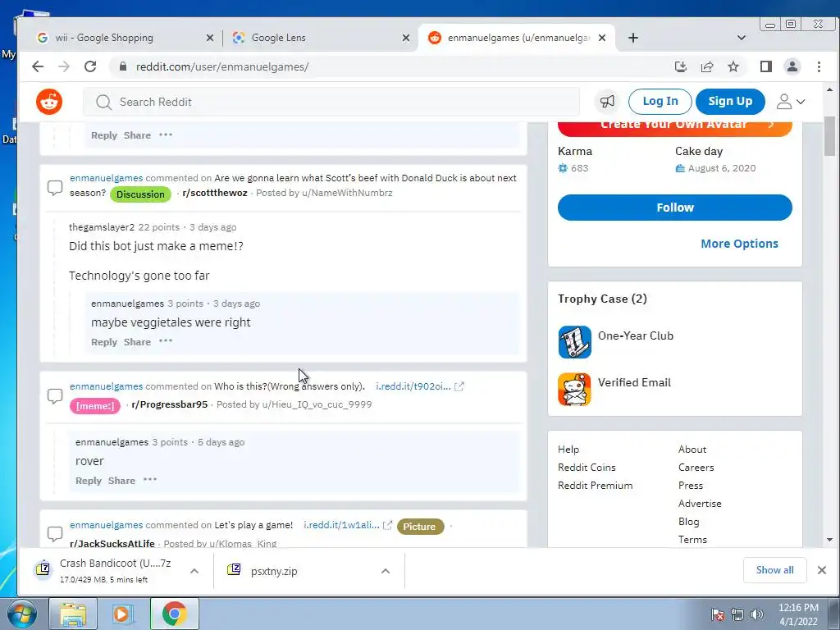
Task: Click the Log In button
Action: [660, 101]
